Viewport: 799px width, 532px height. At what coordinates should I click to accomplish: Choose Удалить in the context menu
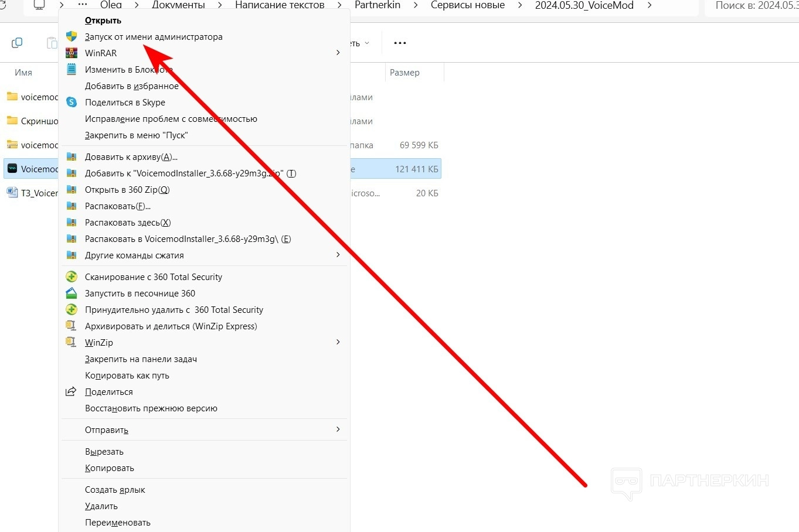[101, 506]
